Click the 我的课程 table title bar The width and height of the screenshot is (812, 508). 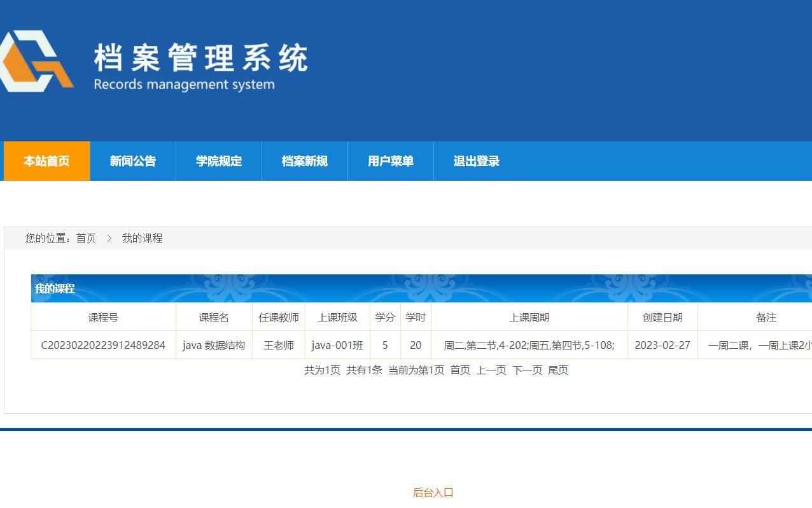[55, 288]
